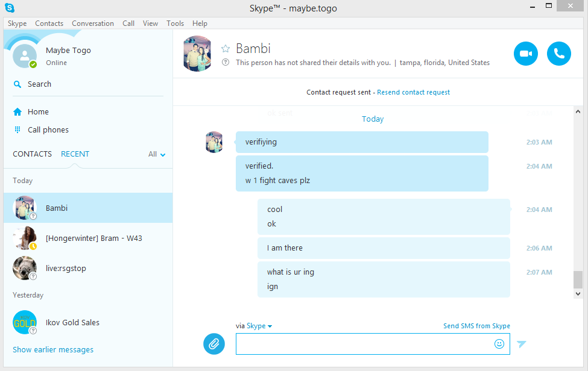This screenshot has width=588, height=371.
Task: Select the live:rsgstop conversation
Action: click(x=88, y=268)
